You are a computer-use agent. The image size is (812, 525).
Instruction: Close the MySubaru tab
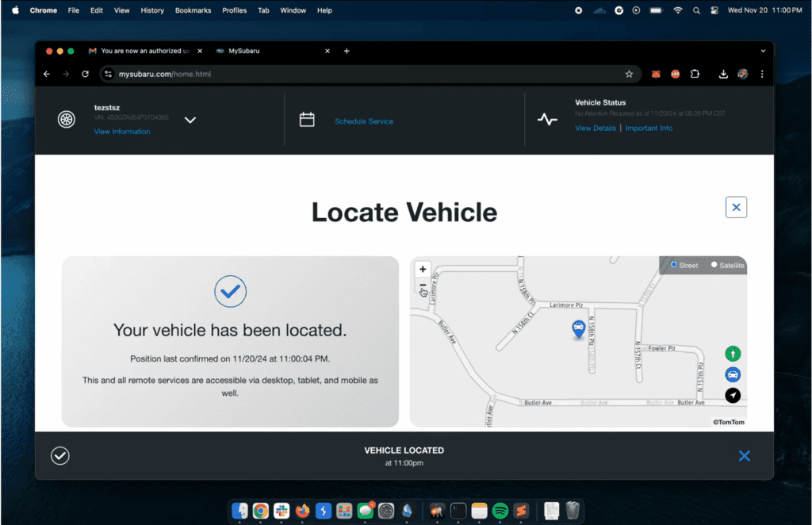pyautogui.click(x=327, y=51)
